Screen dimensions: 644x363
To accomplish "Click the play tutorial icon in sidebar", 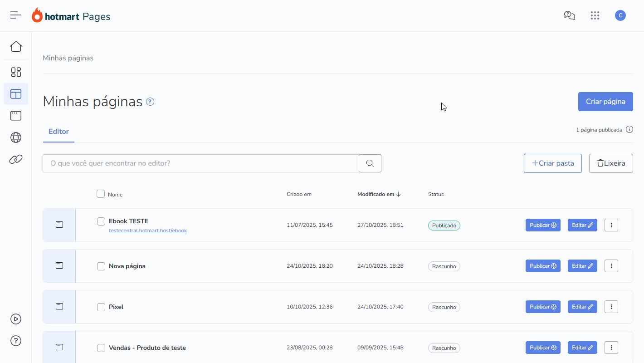I will pyautogui.click(x=16, y=319).
